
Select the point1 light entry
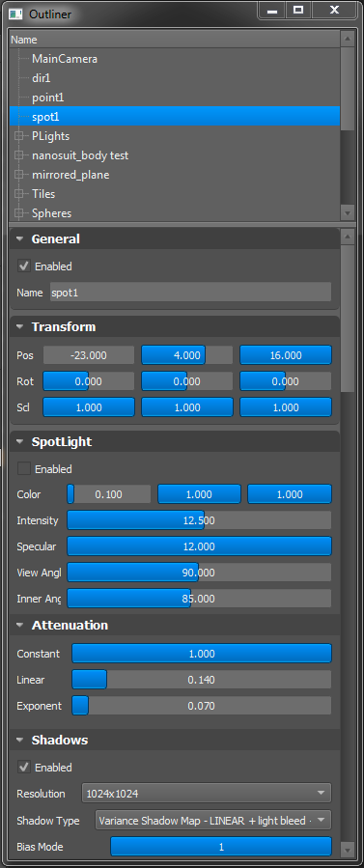pyautogui.click(x=48, y=98)
